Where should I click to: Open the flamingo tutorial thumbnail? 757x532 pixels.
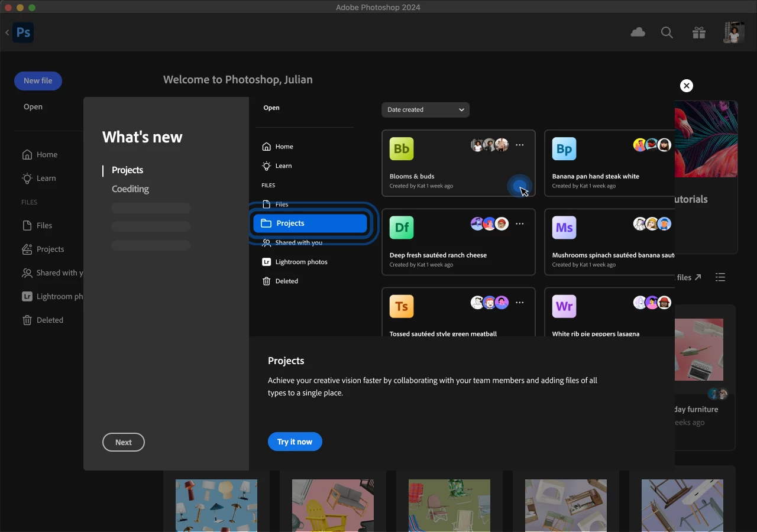(x=706, y=139)
